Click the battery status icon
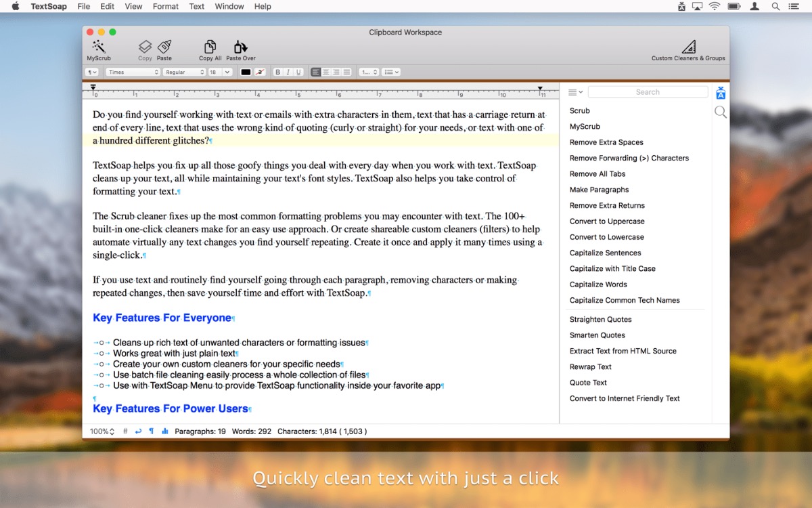 pos(734,6)
